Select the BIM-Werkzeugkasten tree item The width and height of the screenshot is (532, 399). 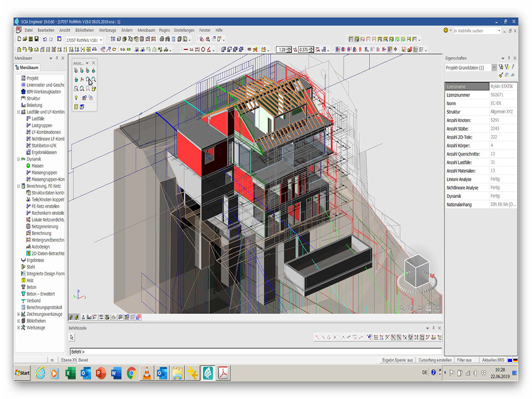tap(43, 91)
